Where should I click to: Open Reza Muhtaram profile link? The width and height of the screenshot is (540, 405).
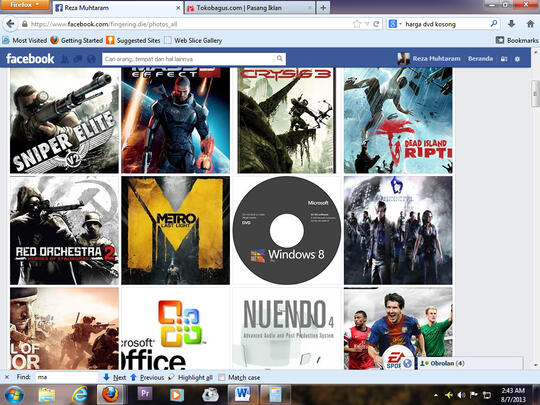coord(429,59)
